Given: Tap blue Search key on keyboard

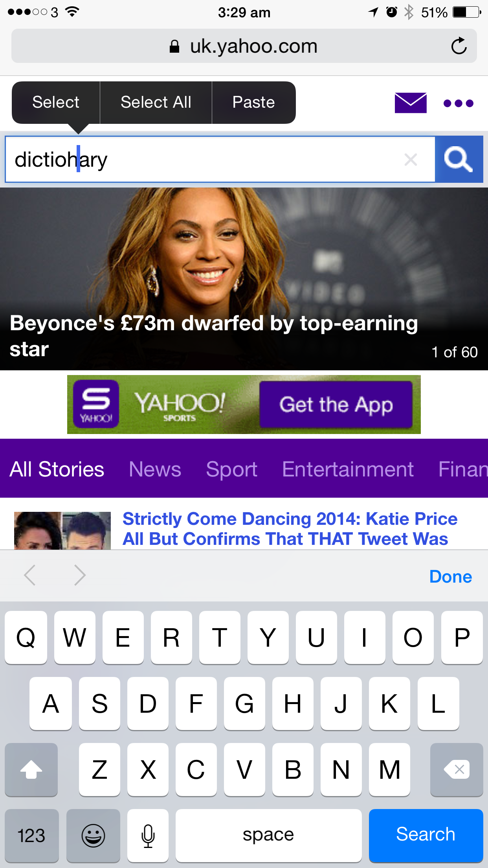Looking at the screenshot, I should [x=426, y=835].
